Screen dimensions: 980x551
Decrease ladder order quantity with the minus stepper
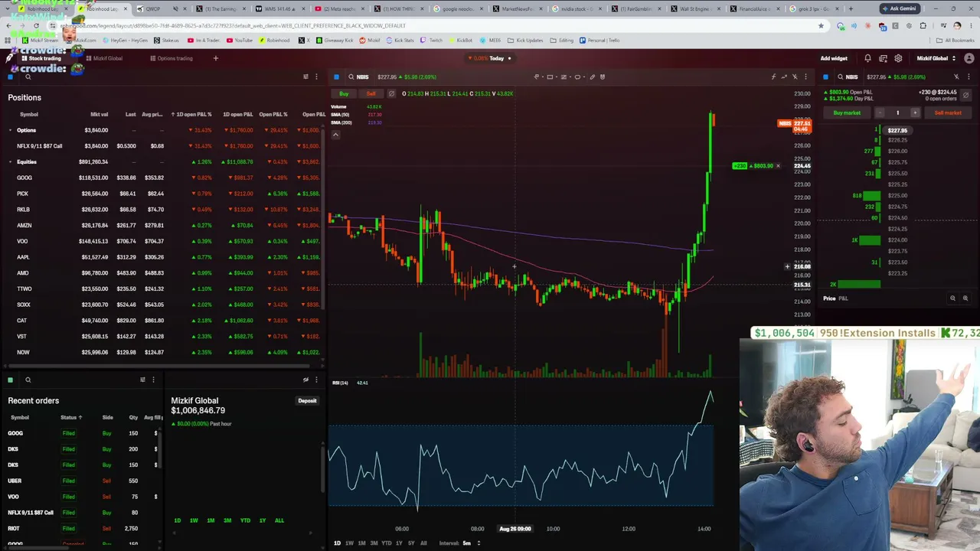pos(880,112)
